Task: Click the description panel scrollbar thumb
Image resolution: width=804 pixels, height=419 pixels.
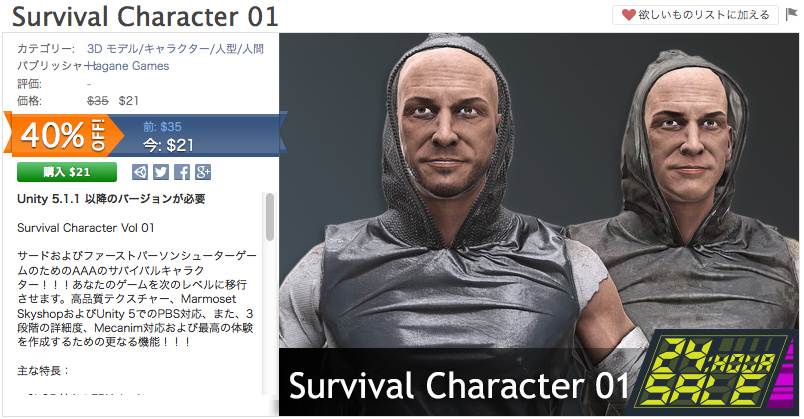Action: tap(270, 217)
